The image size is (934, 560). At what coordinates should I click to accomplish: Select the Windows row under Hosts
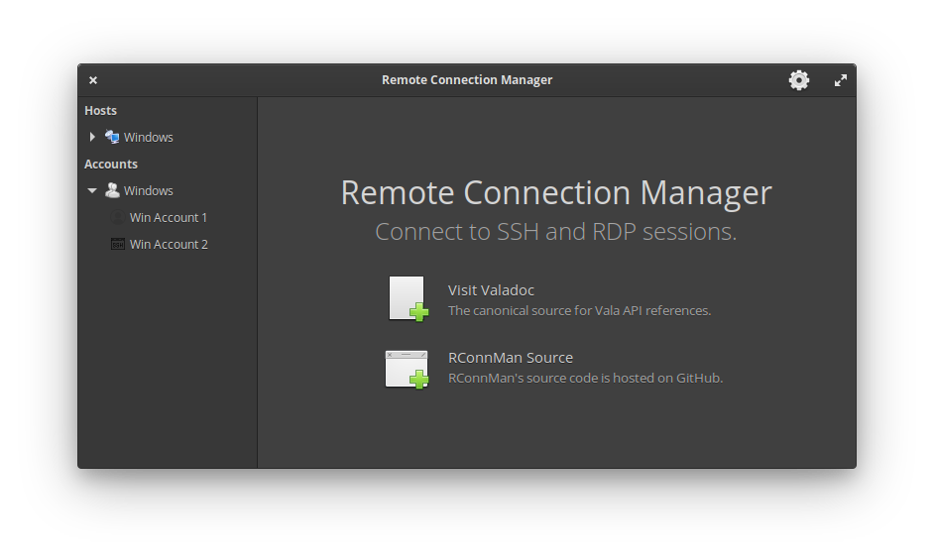(x=168, y=137)
